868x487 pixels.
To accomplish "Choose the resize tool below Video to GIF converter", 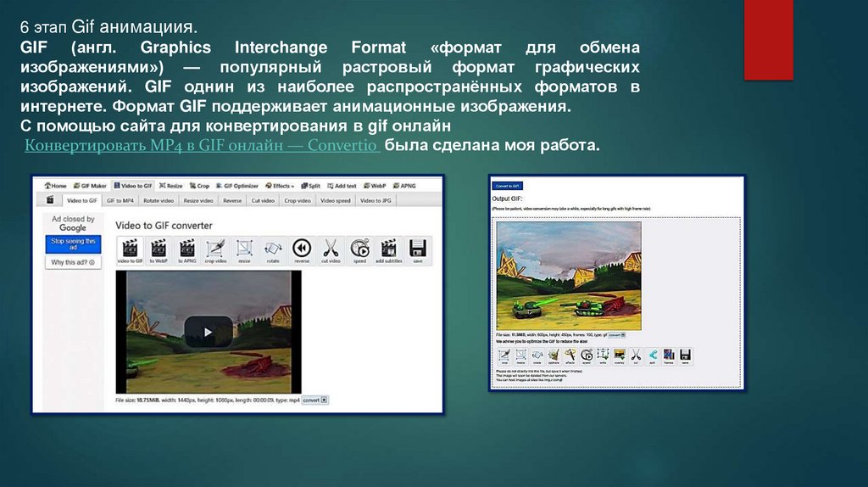I will pos(244,250).
